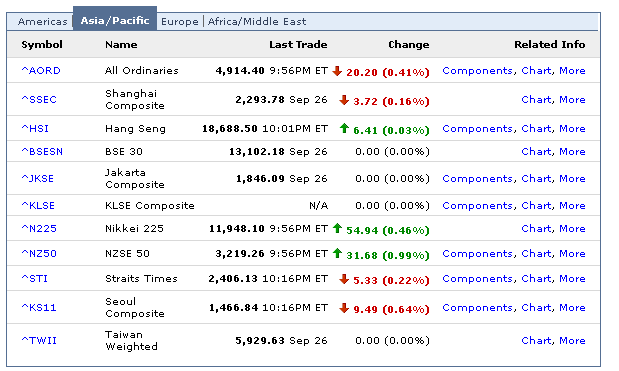Switch to the Europe tab
This screenshot has width=619, height=371.
pos(180,21)
